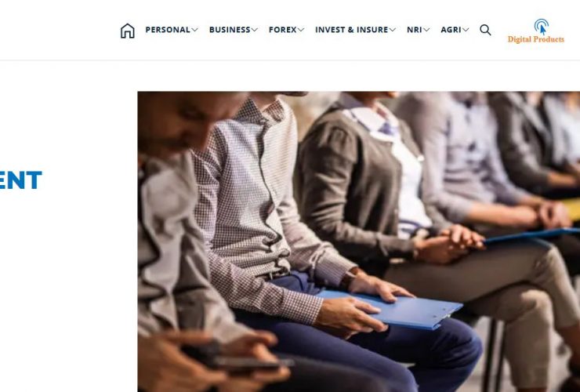Expand the AGRI dropdown chevron
The image size is (580, 392).
point(466,30)
